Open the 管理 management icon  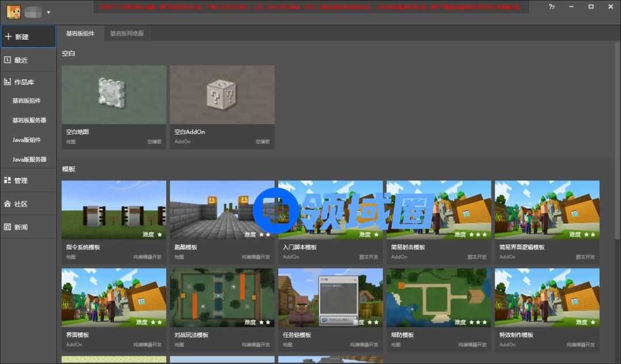[7, 181]
